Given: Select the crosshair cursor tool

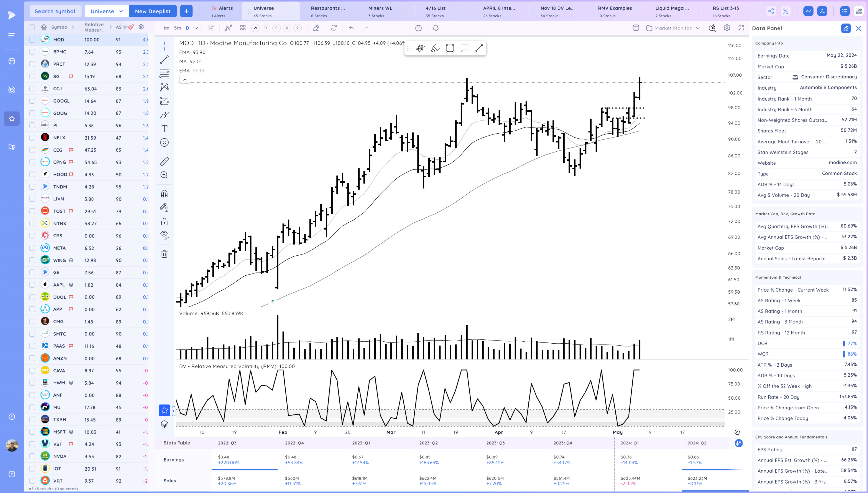Looking at the screenshot, I should 164,46.
